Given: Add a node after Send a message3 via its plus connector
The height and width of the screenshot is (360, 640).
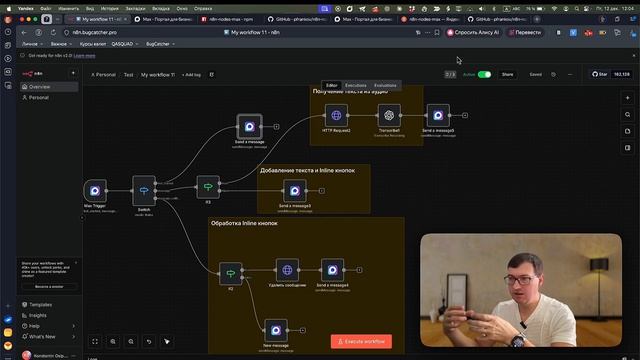Looking at the screenshot, I should point(322,191).
